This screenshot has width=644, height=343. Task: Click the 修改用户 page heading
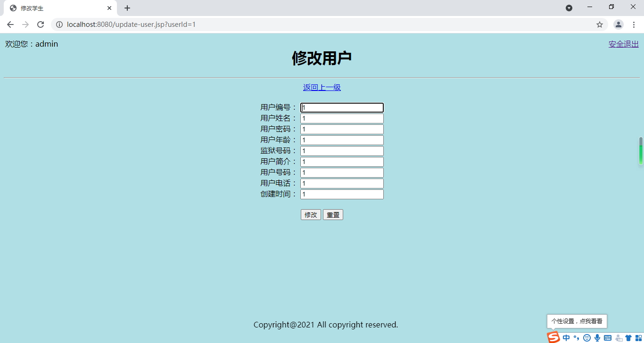322,58
